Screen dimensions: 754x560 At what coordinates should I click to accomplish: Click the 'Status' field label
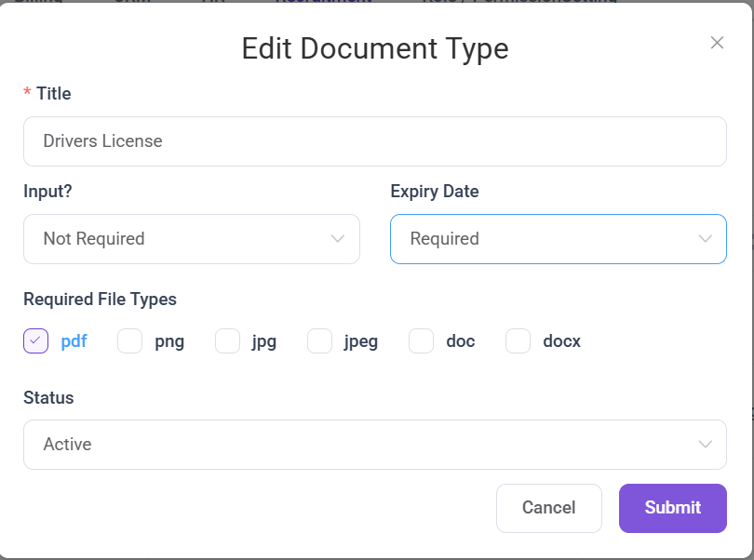pos(48,397)
